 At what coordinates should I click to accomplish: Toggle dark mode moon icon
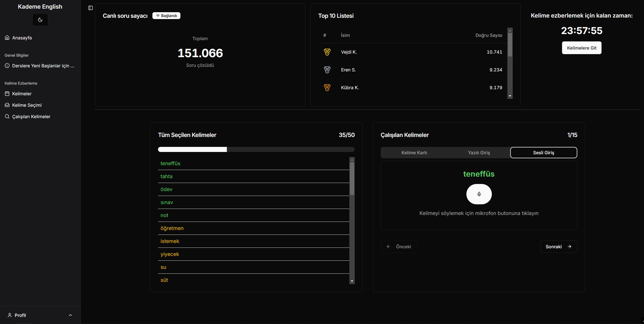pyautogui.click(x=40, y=20)
